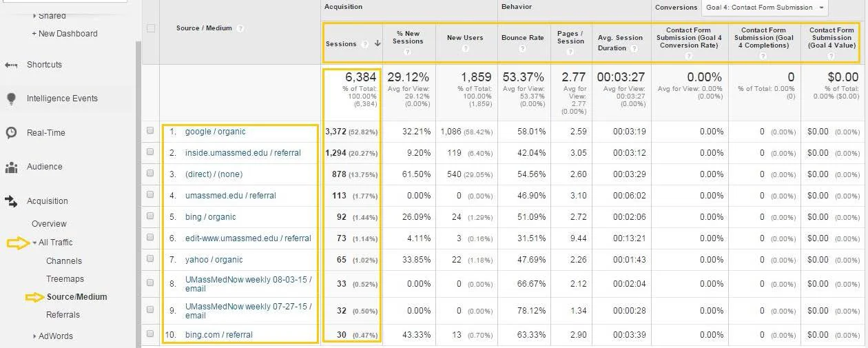Go to the Treemaps report
This screenshot has width=868, height=348.
[65, 279]
